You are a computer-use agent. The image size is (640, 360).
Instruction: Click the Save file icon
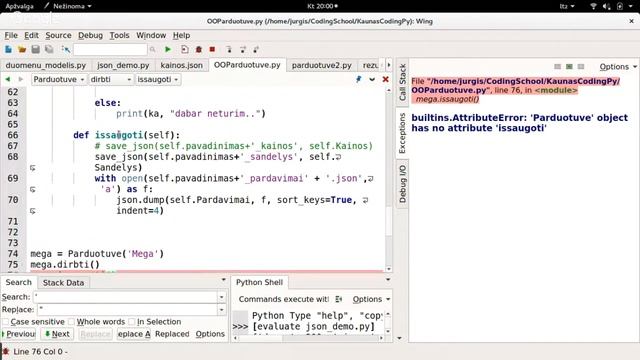click(x=36, y=49)
